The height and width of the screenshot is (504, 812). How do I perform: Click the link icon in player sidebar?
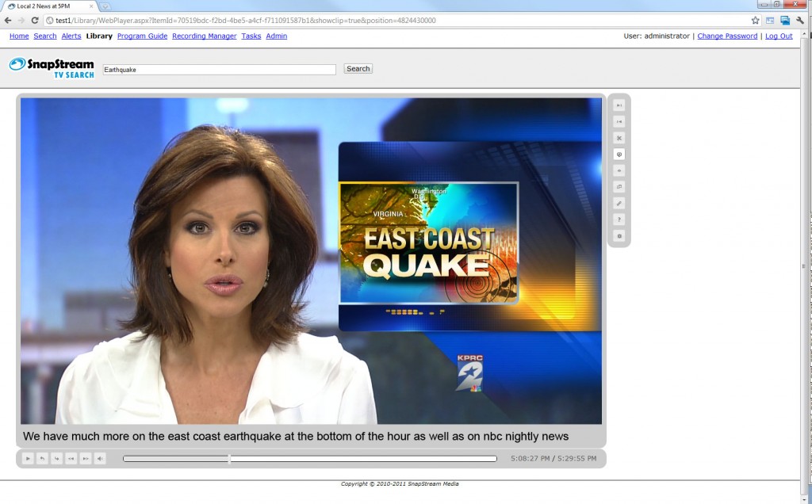click(x=619, y=203)
